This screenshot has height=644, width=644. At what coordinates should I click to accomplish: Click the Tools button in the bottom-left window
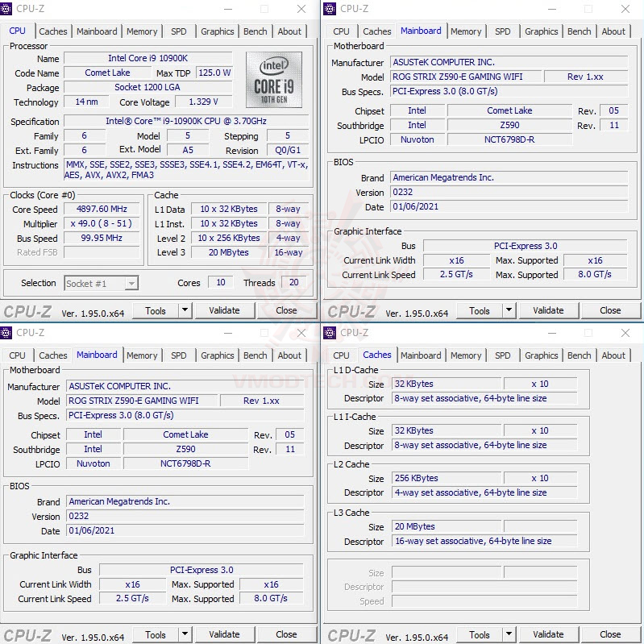(x=156, y=634)
